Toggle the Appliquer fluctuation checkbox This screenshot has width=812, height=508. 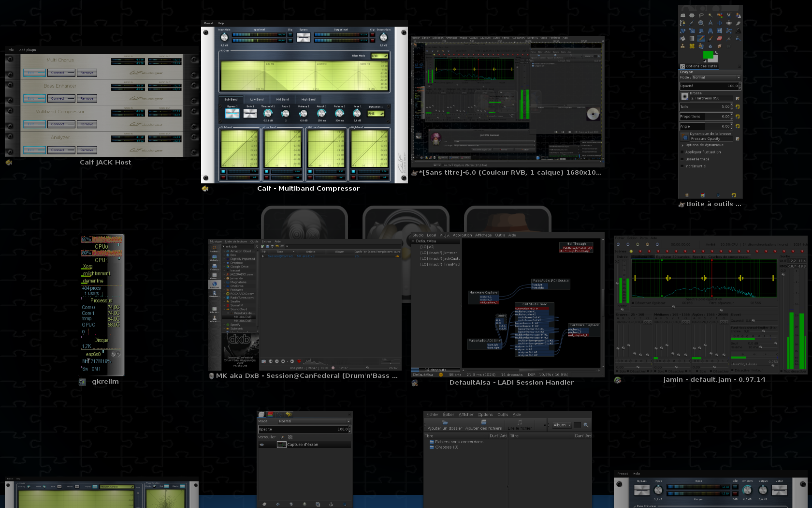(x=682, y=152)
